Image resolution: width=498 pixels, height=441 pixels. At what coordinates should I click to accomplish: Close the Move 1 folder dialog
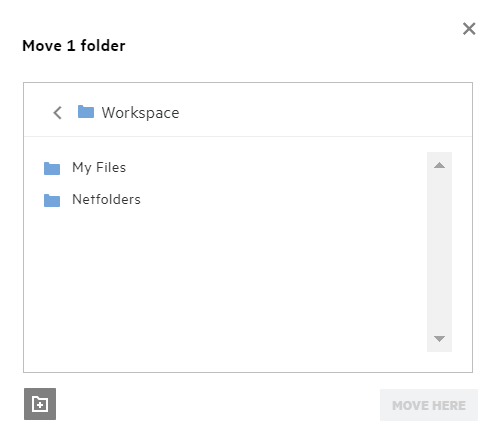[469, 29]
